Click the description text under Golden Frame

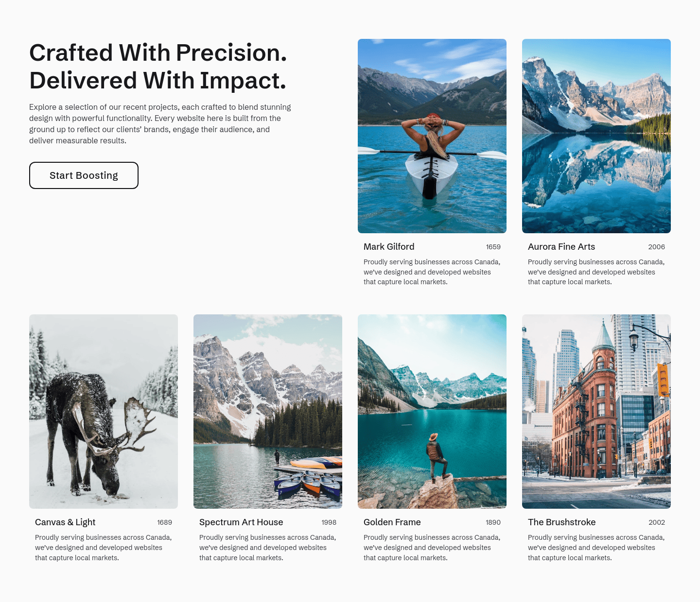pos(432,548)
